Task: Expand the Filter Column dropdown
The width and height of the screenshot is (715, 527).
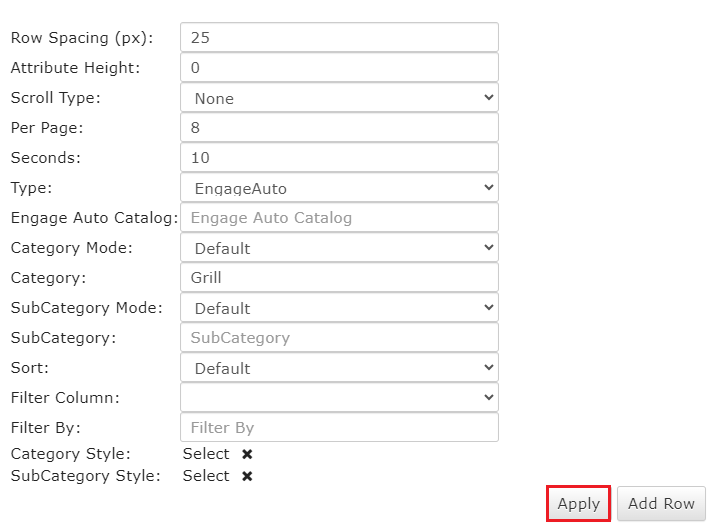Action: [x=339, y=398]
